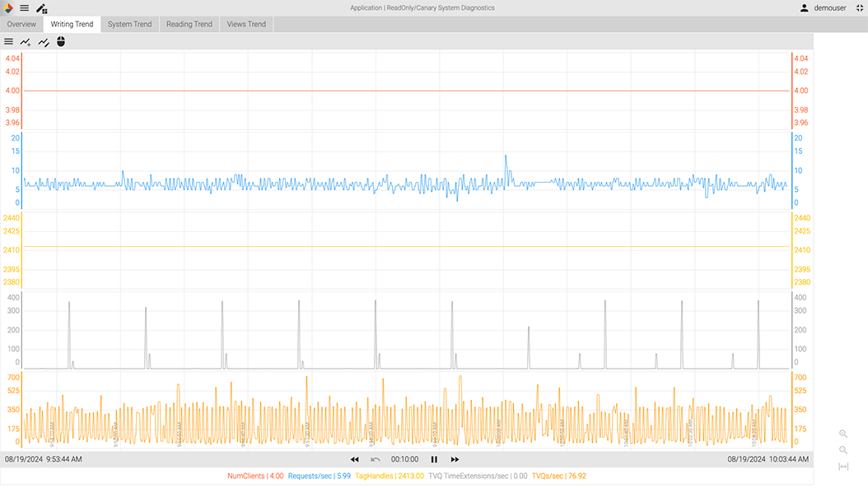Click the add trend icon
Viewport: 868px width, 488px height.
click(26, 42)
